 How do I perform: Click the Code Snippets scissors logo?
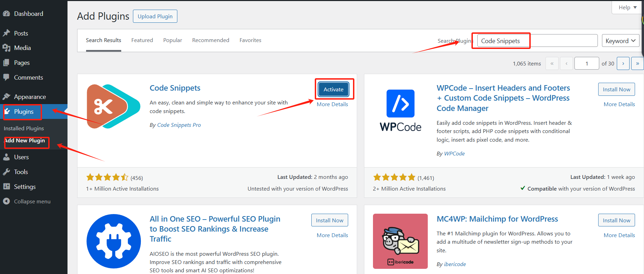pos(113,106)
